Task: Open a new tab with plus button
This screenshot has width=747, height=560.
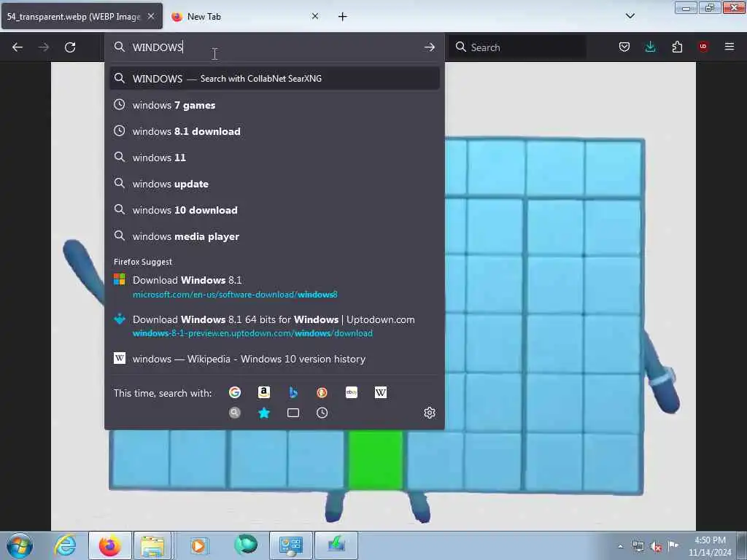Action: [x=343, y=17]
